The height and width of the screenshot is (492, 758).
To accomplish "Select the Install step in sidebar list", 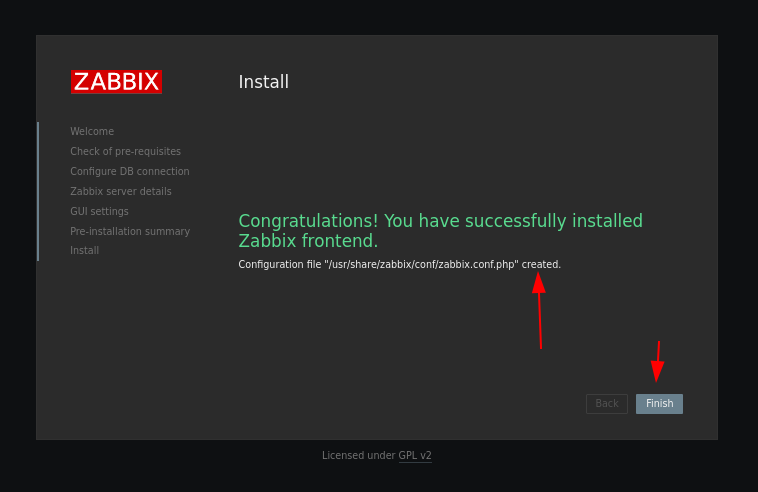I will click(x=85, y=250).
